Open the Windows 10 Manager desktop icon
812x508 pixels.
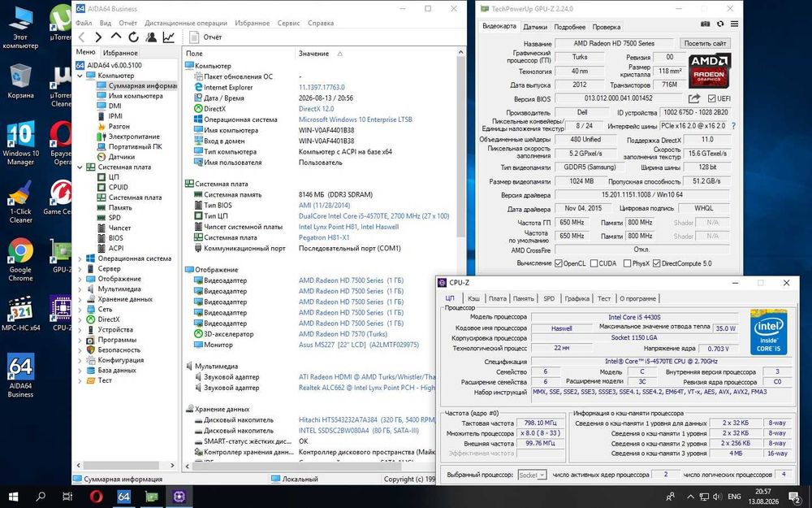click(21, 144)
